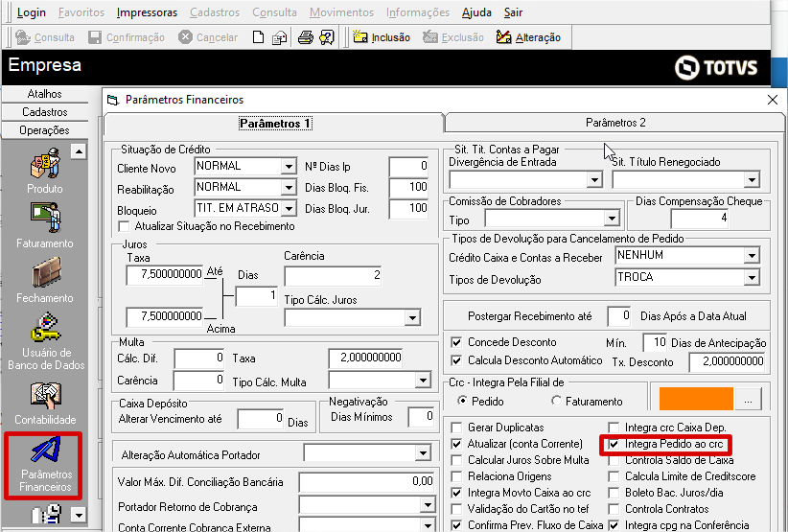Close the Parâmetros Financeiros window
This screenshot has height=532, width=788.
(773, 100)
